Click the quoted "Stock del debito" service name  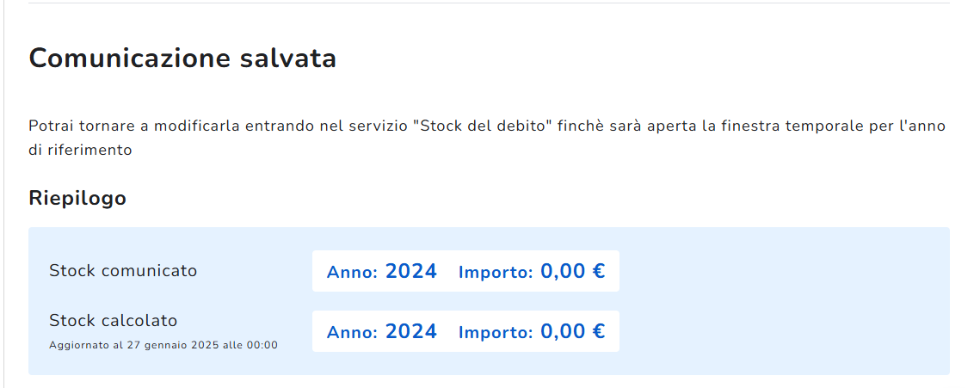(x=482, y=126)
